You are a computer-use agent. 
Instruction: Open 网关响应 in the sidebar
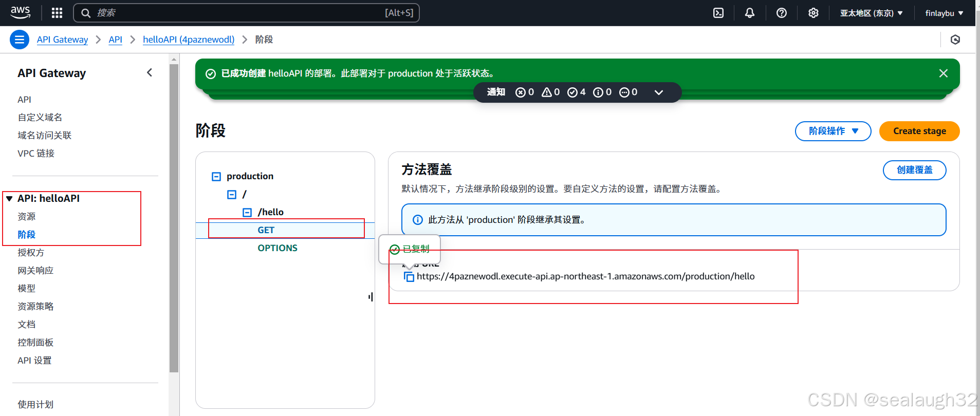[x=35, y=271]
